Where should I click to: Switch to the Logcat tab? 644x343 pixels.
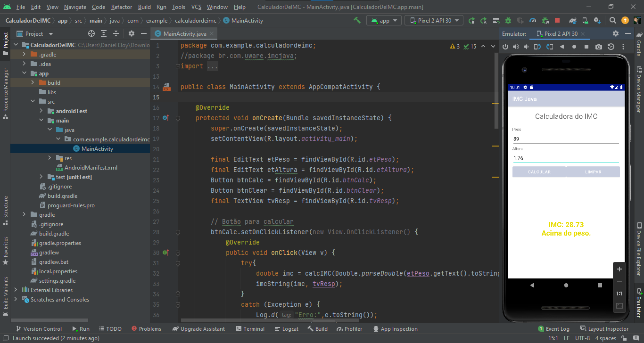click(287, 328)
